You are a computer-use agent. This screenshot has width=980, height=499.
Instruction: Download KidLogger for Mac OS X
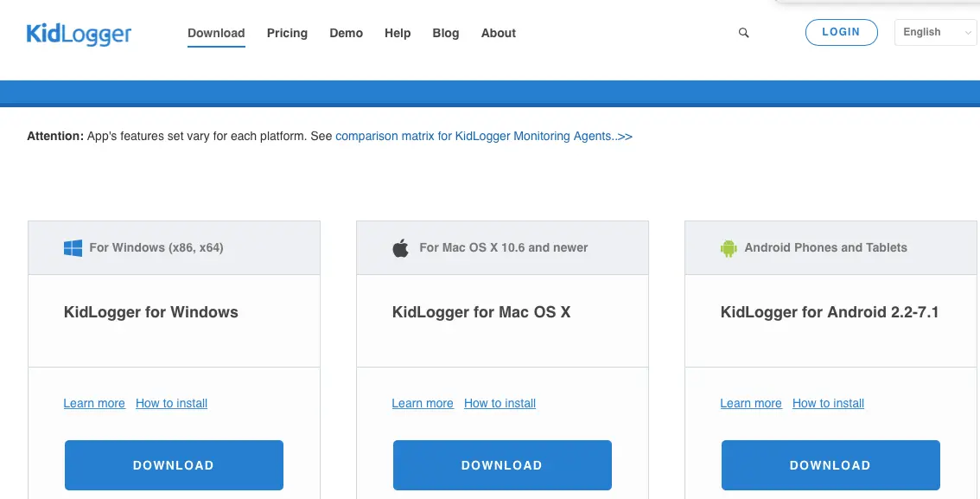pyautogui.click(x=502, y=465)
